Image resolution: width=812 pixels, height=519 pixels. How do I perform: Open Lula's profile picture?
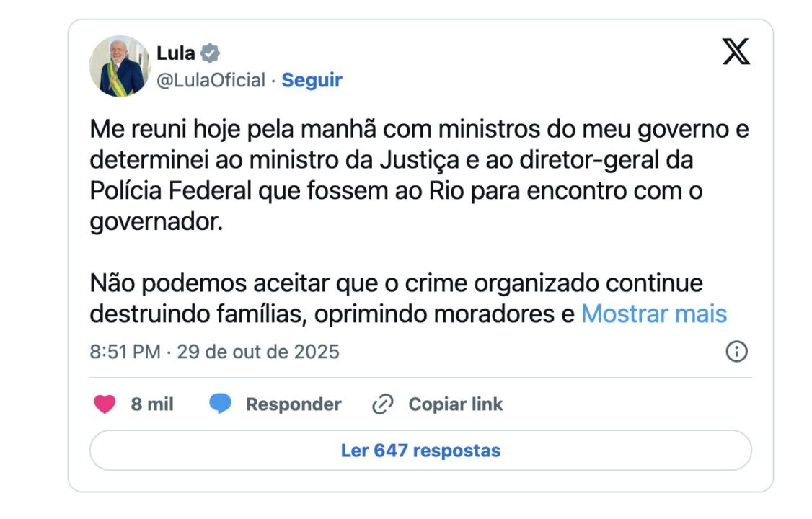119,66
